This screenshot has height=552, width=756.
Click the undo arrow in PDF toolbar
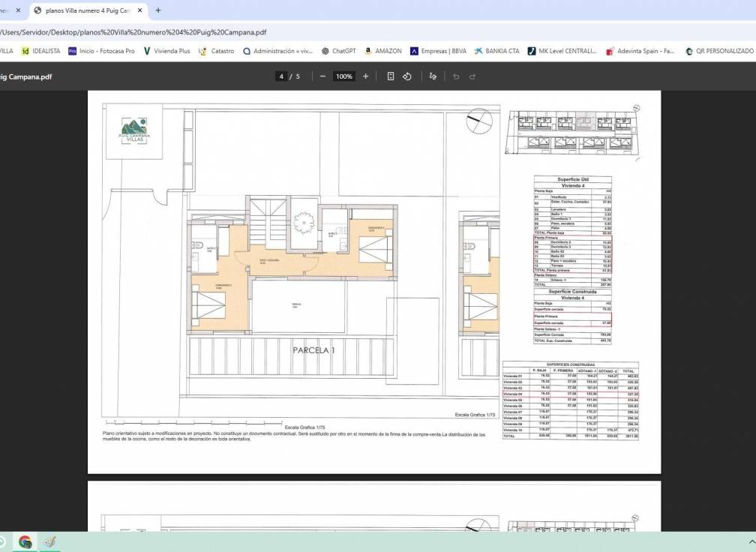pos(455,76)
